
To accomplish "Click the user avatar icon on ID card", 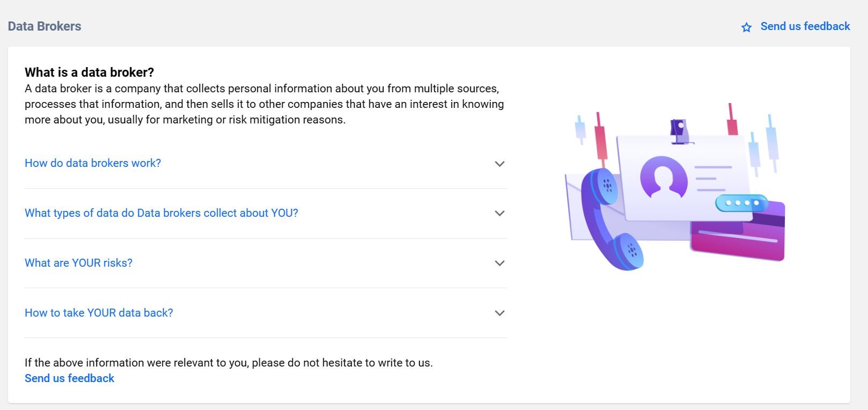I will point(664,178).
